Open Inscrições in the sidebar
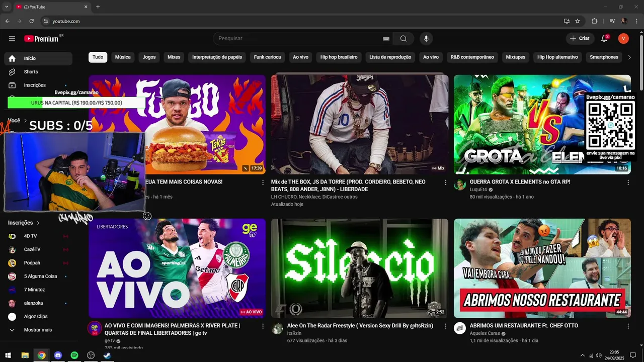 point(38,85)
